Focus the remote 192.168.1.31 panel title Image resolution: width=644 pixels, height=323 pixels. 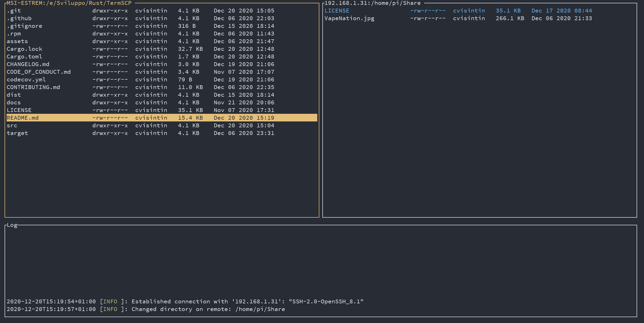[x=372, y=3]
